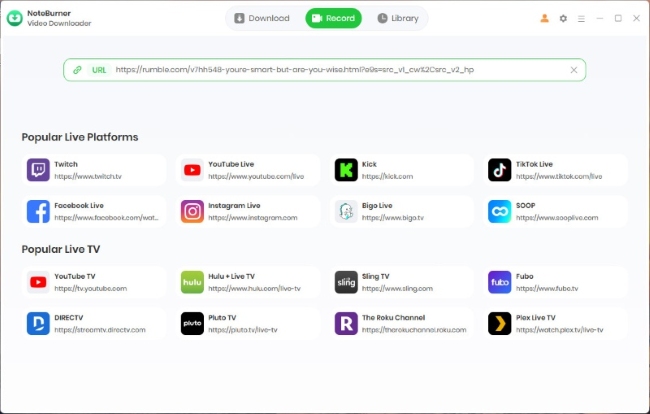Click the 'Popular Live Platforms' heading
The image size is (650, 414).
(80, 137)
